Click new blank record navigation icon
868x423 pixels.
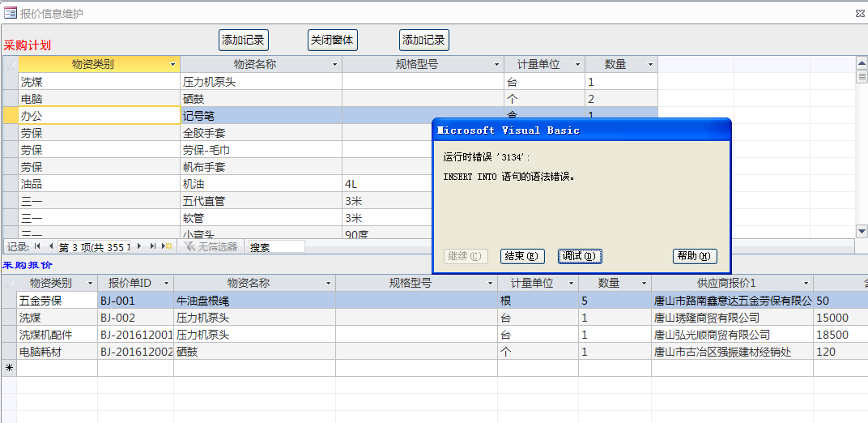pos(167,246)
